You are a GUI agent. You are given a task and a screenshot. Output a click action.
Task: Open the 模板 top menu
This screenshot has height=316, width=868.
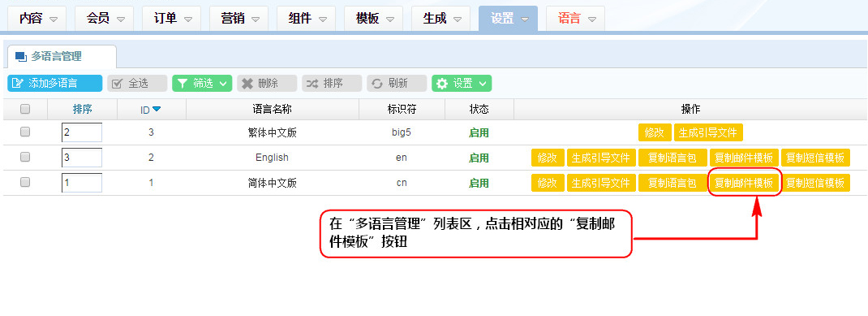click(x=375, y=19)
